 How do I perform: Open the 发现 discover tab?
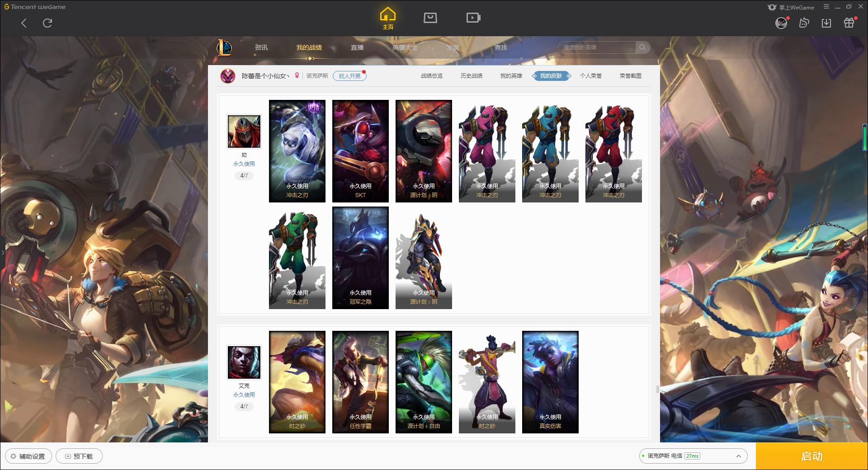(x=453, y=47)
